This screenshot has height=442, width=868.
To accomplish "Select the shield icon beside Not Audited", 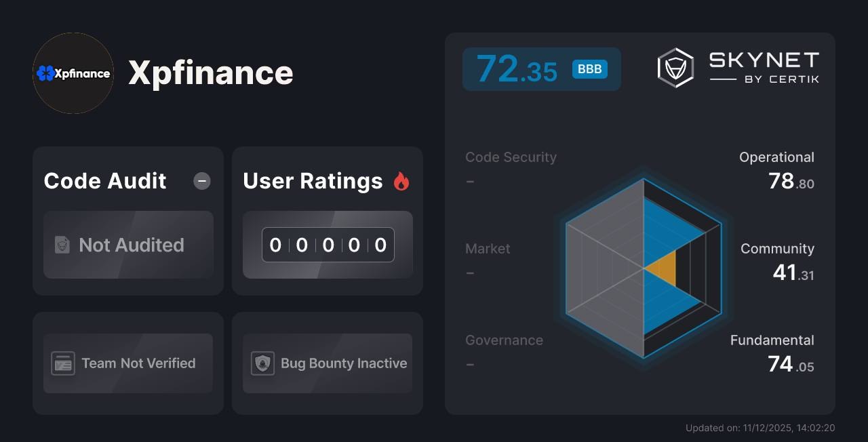I will tap(61, 245).
